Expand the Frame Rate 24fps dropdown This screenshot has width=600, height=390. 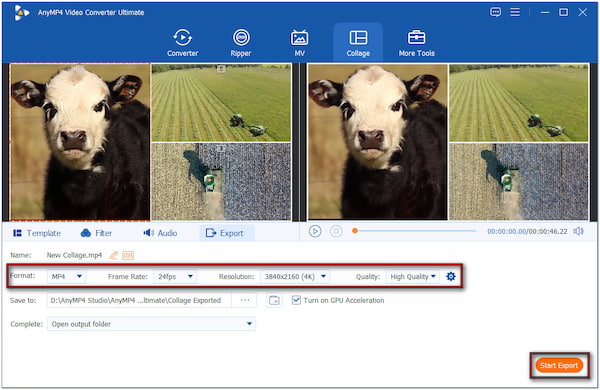tap(175, 276)
